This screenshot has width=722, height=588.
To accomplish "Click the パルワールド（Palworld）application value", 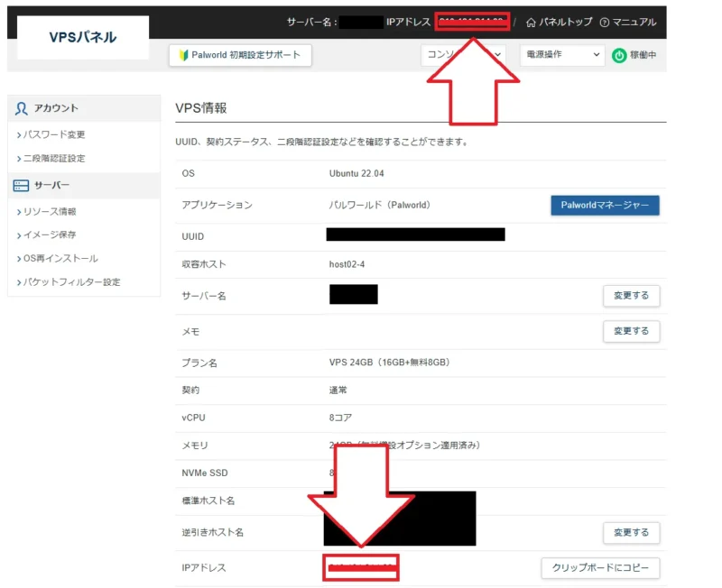I will coord(380,206).
